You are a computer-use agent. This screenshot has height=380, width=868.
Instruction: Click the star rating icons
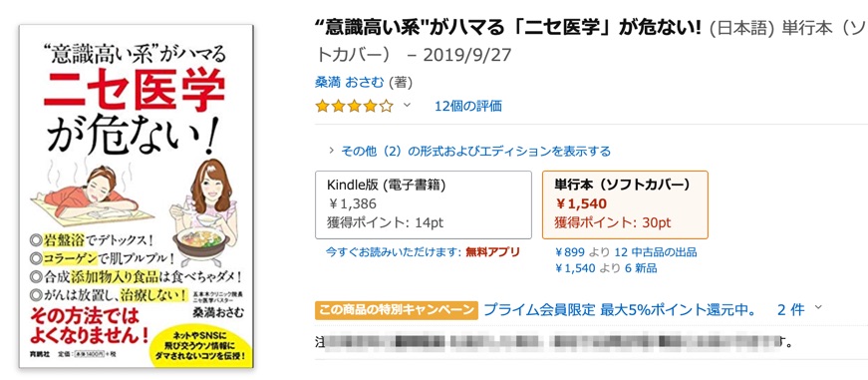click(355, 106)
